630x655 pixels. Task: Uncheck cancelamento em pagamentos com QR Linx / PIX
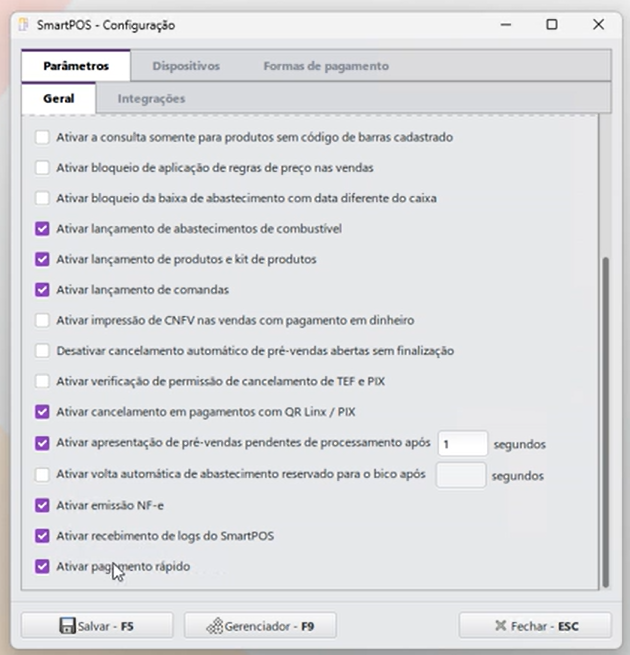pos(42,411)
